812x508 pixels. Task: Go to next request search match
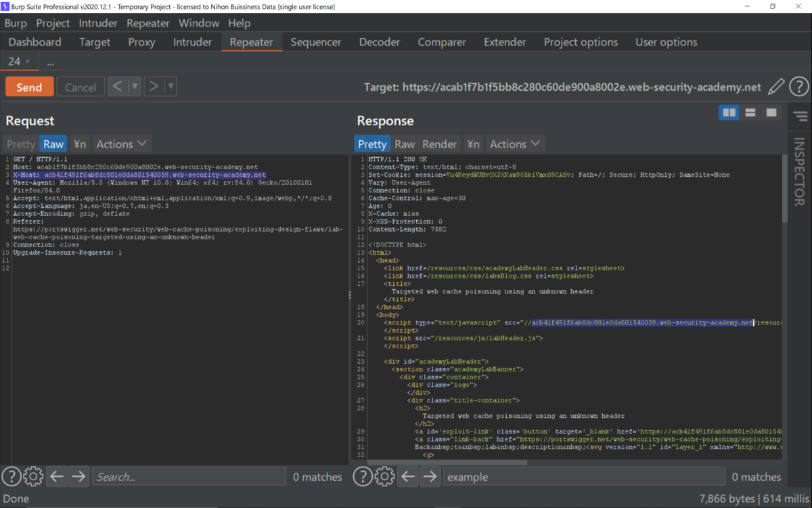78,477
